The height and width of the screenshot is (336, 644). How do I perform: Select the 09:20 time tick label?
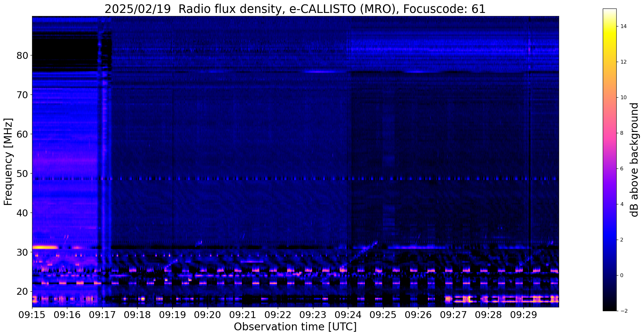207,315
